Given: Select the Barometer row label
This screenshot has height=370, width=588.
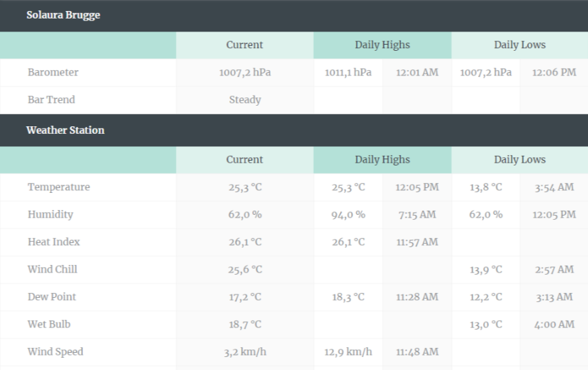Looking at the screenshot, I should (53, 72).
